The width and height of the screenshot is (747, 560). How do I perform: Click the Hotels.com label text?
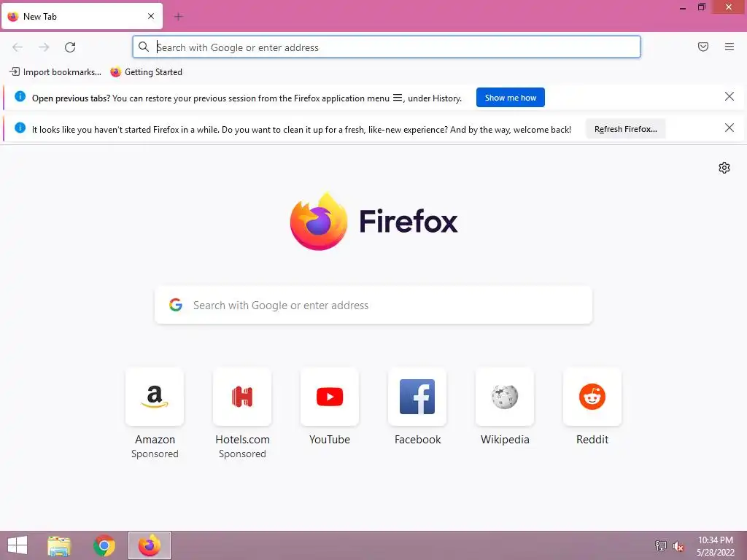(242, 440)
